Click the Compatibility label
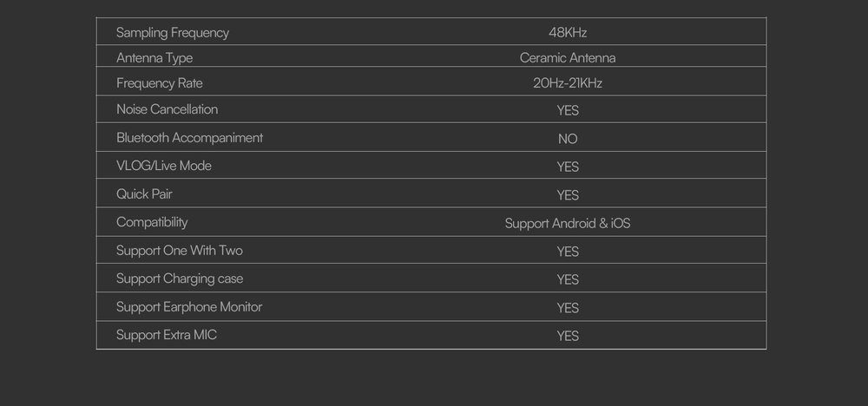The width and height of the screenshot is (868, 406). tap(152, 222)
